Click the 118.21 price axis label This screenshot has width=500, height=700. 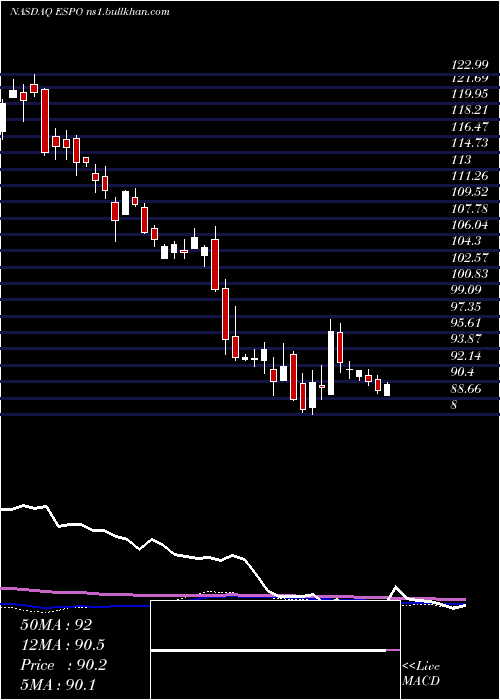(x=469, y=110)
